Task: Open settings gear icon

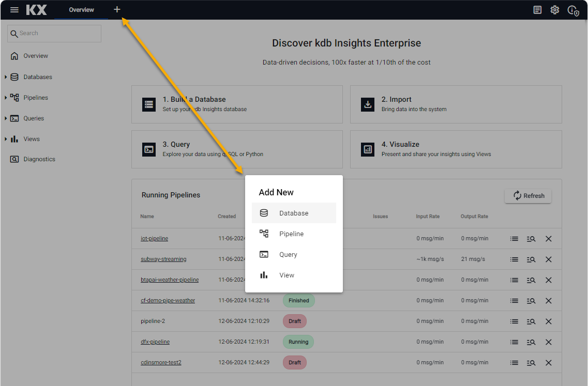Action: click(x=554, y=10)
